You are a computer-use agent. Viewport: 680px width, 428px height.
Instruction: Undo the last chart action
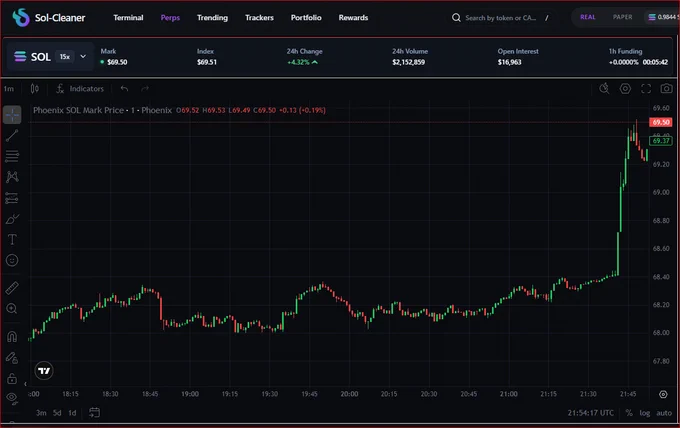click(124, 89)
